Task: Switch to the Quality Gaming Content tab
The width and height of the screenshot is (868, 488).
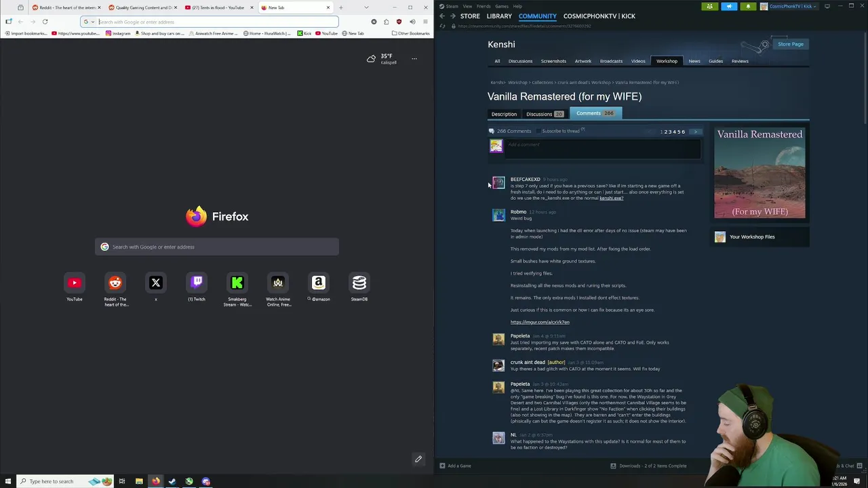Action: (142, 7)
